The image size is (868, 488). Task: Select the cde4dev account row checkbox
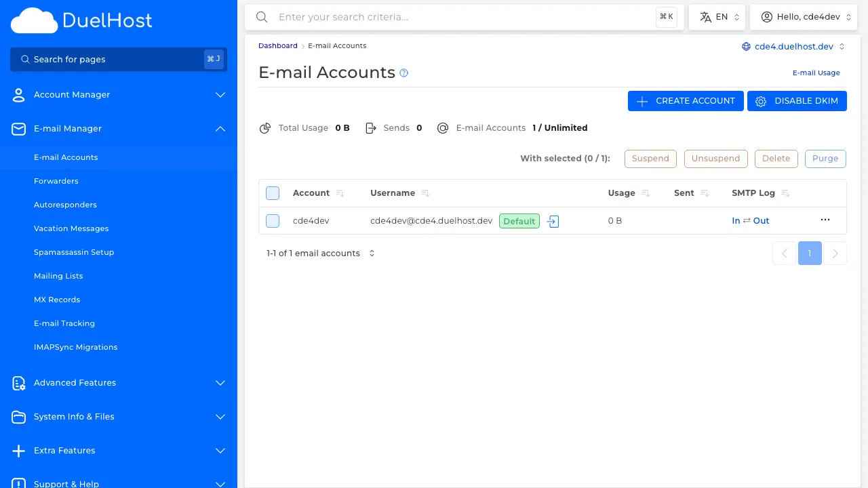click(x=272, y=220)
